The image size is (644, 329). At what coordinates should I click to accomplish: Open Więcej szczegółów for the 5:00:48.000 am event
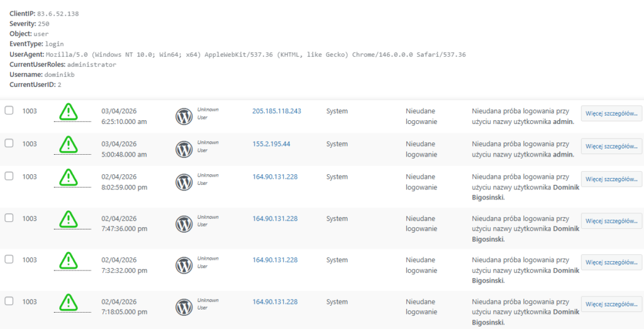tap(611, 146)
